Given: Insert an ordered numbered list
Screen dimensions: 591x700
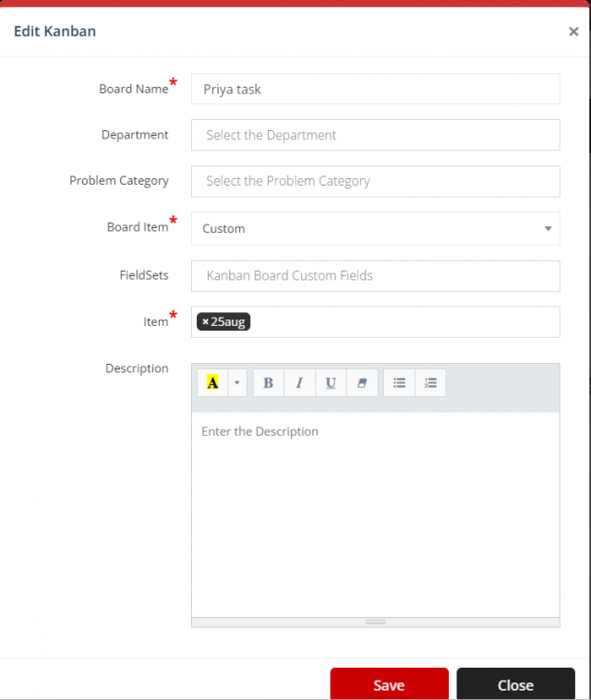Looking at the screenshot, I should pos(430,382).
